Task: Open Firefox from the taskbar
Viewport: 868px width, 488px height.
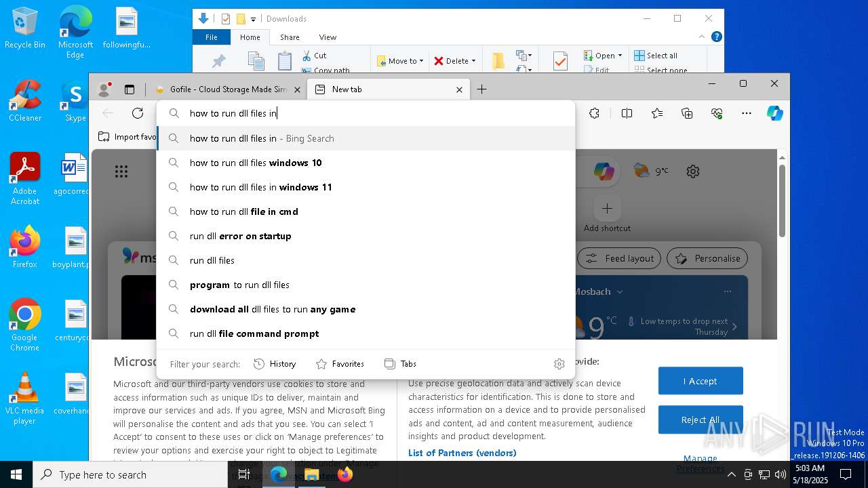Action: coord(345,474)
